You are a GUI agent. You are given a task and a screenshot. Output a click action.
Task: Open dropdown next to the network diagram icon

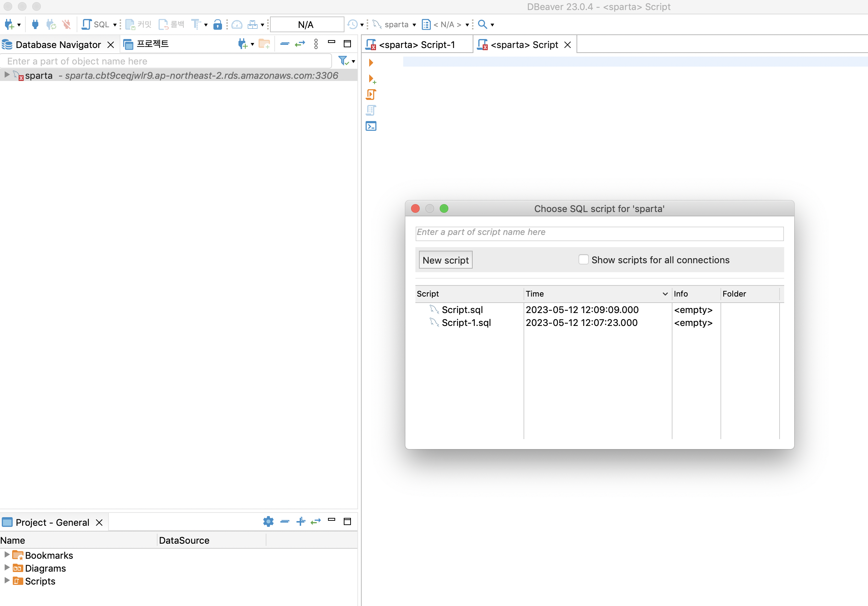point(262,25)
